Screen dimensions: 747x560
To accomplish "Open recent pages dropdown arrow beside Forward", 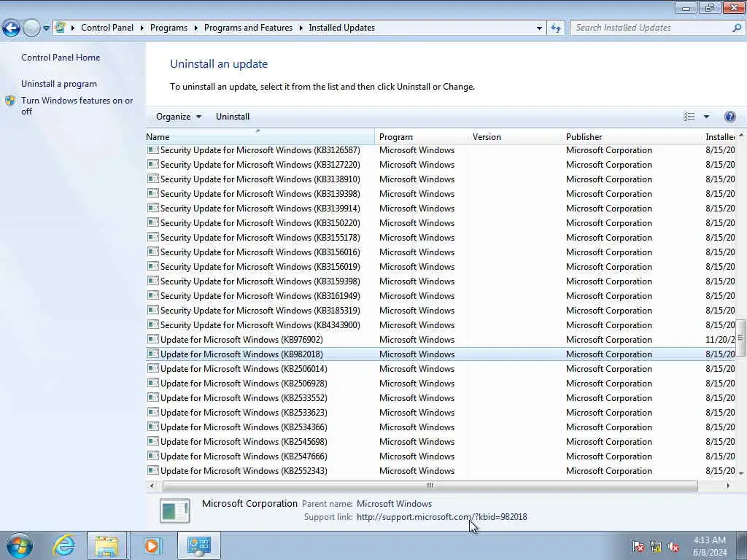I will click(46, 28).
